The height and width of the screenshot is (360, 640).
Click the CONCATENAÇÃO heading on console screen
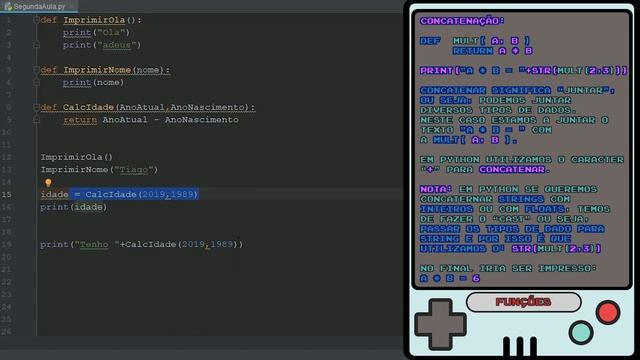click(462, 21)
